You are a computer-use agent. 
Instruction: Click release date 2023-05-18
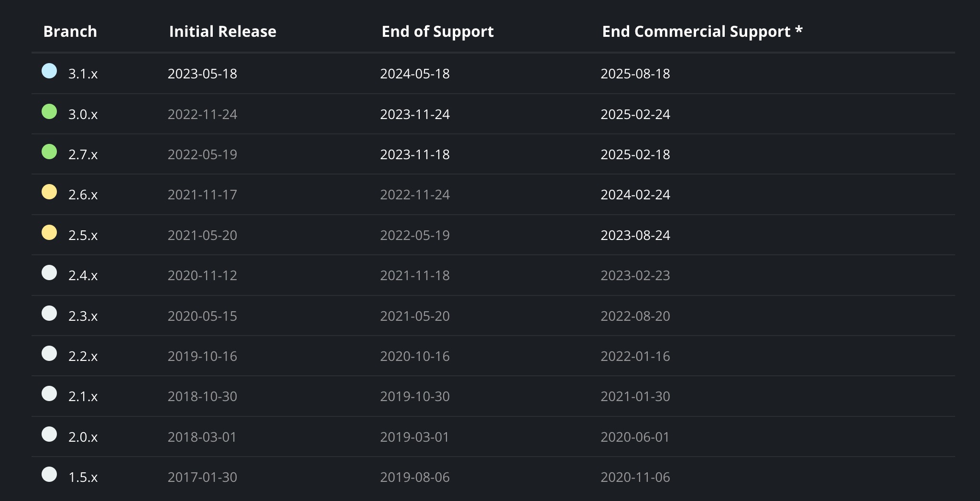203,74
